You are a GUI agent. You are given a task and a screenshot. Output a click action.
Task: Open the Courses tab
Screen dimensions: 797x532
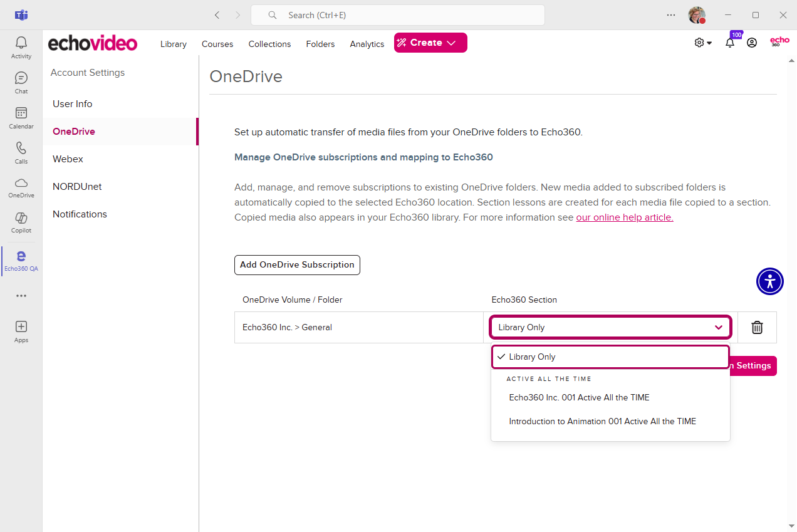coord(217,44)
